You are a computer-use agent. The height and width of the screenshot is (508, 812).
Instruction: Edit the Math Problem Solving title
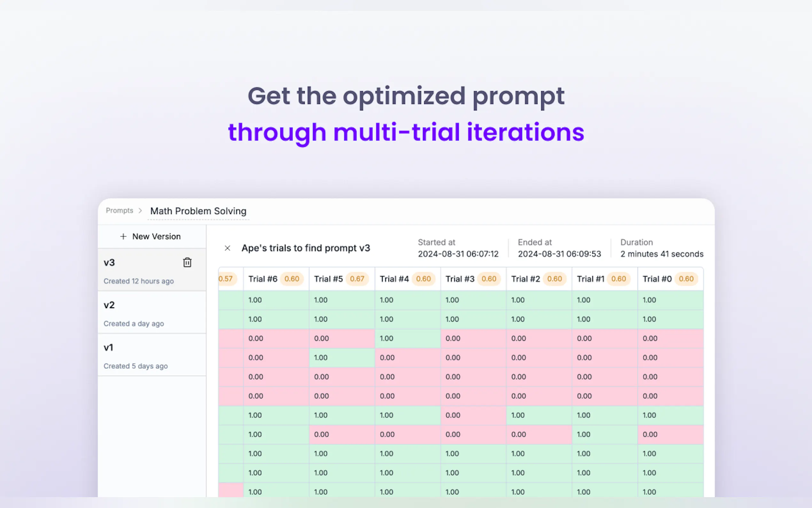(198, 211)
